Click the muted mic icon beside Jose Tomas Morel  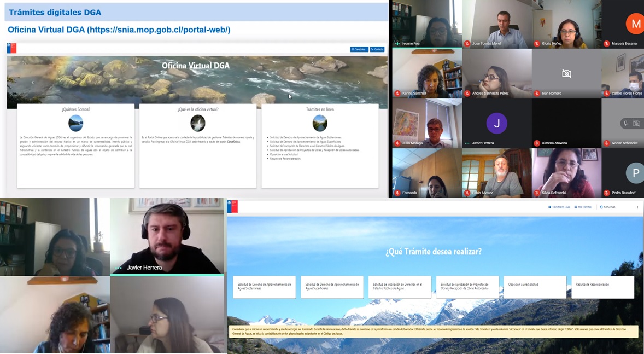(467, 44)
